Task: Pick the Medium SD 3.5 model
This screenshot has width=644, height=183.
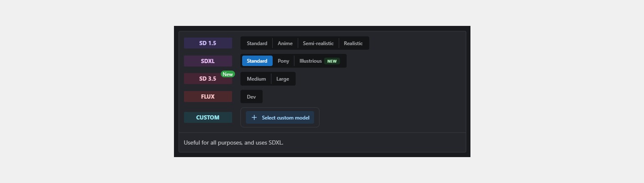Action: [x=256, y=79]
